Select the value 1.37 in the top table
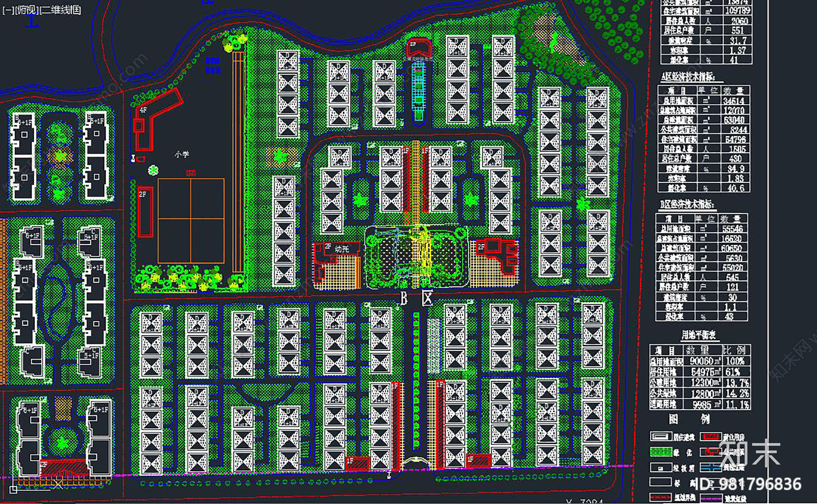Screen dimensions: 817x504 [737, 50]
